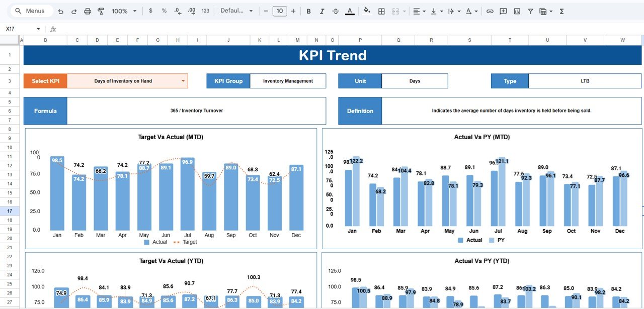
Task: Insert a comment
Action: (503, 11)
